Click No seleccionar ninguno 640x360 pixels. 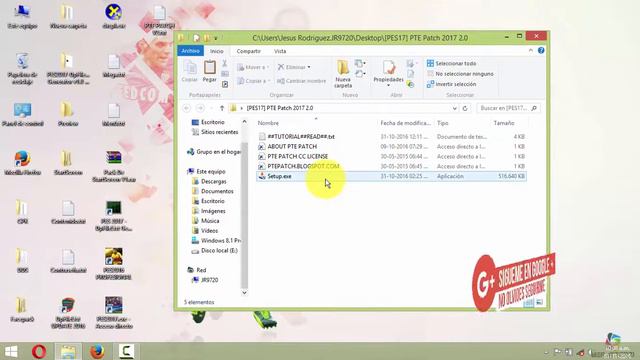click(x=460, y=74)
